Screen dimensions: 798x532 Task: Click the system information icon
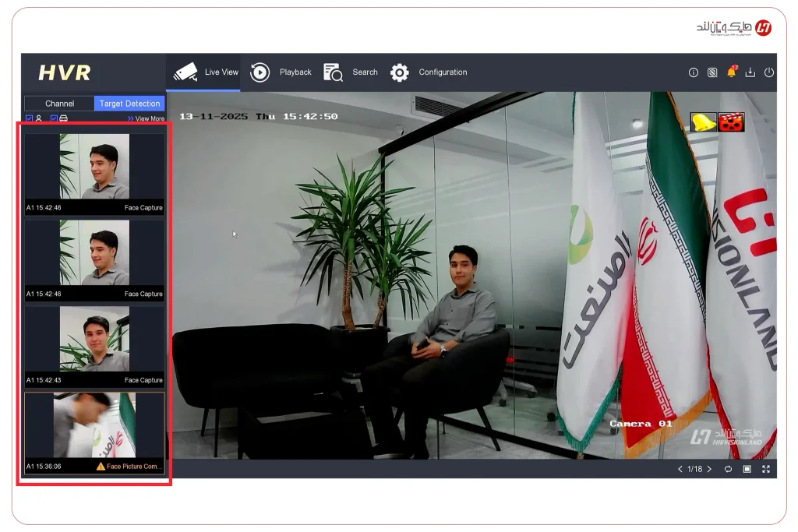coord(694,72)
